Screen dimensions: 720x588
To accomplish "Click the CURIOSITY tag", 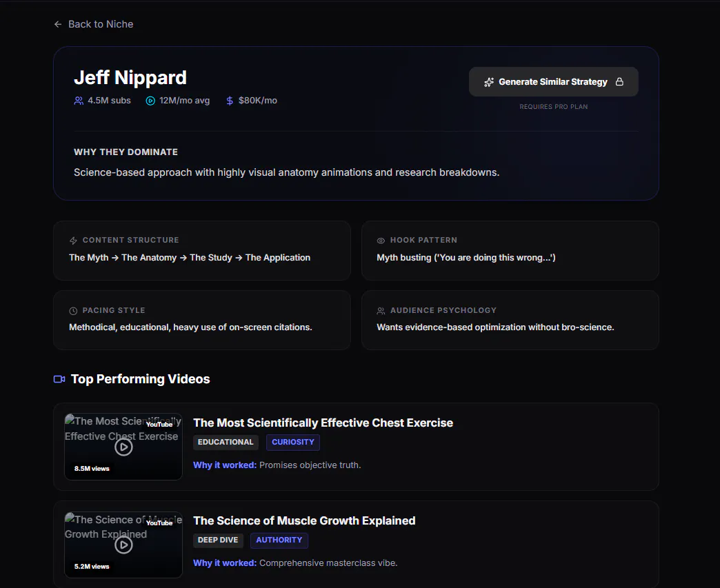I will [293, 442].
